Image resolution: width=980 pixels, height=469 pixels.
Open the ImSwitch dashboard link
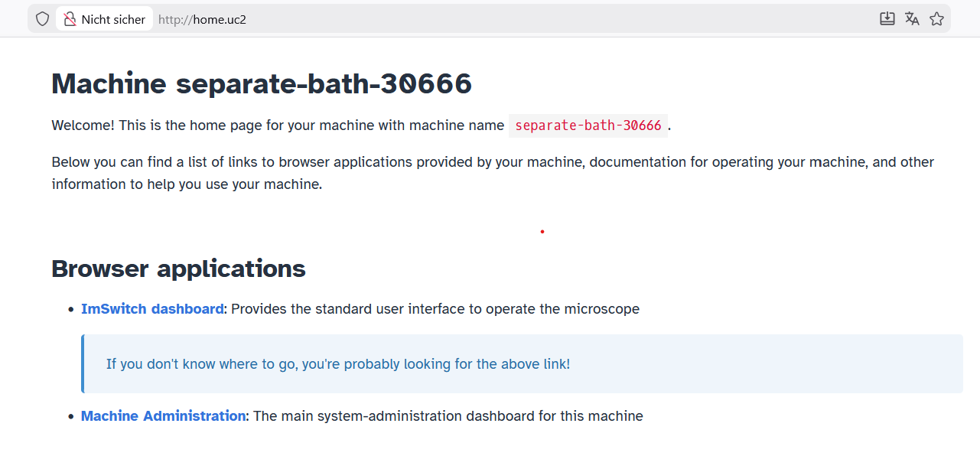click(x=151, y=308)
